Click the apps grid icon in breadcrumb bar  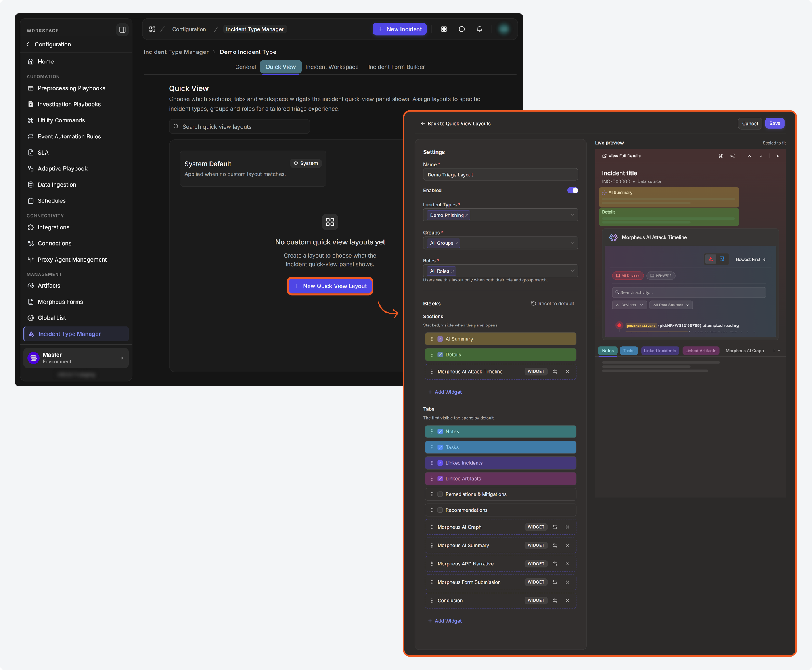point(152,29)
